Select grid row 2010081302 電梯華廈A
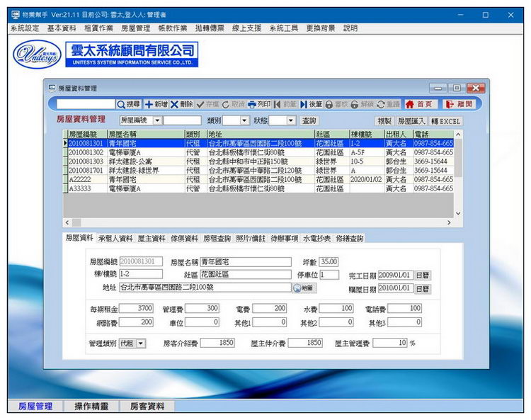Screen dimensions: 531x420 coord(260,152)
